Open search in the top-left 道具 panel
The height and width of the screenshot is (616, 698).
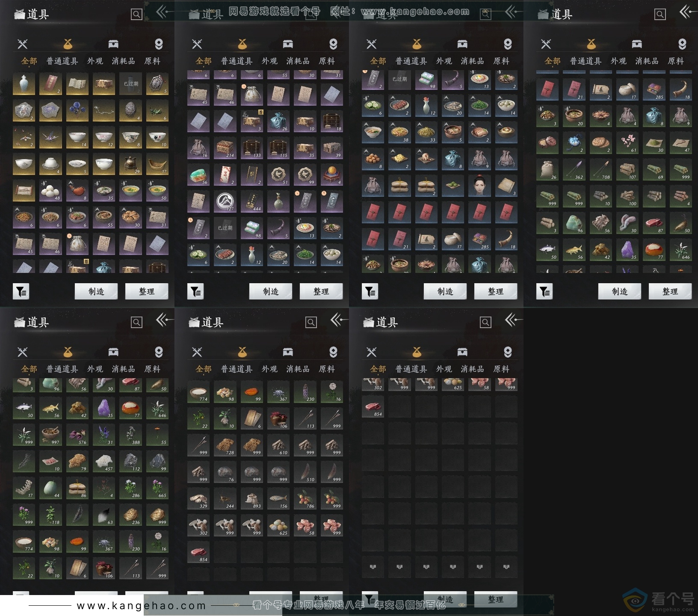(x=136, y=15)
